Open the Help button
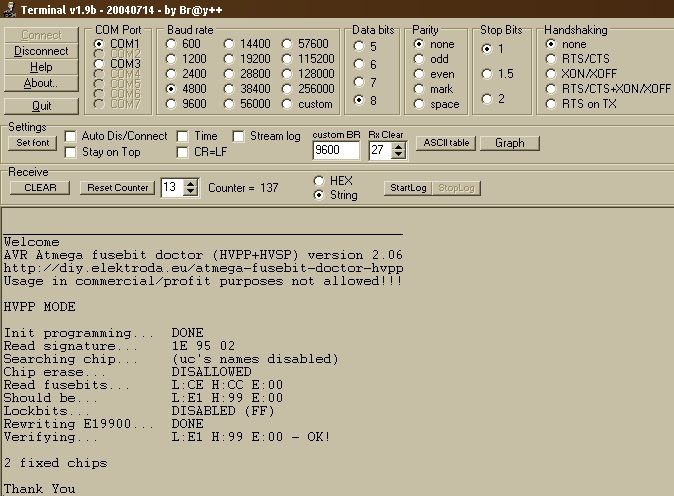Image resolution: width=674 pixels, height=496 pixels. pos(41,67)
